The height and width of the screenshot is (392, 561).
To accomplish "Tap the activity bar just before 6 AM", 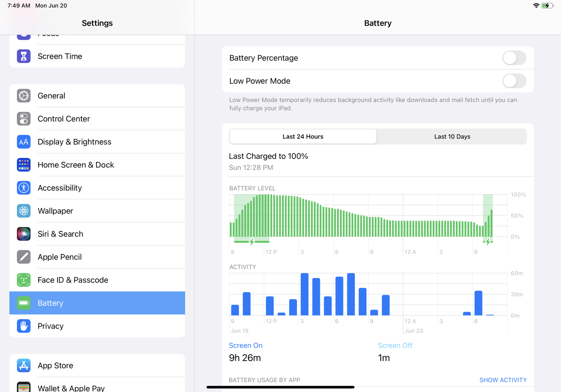I will click(x=467, y=314).
